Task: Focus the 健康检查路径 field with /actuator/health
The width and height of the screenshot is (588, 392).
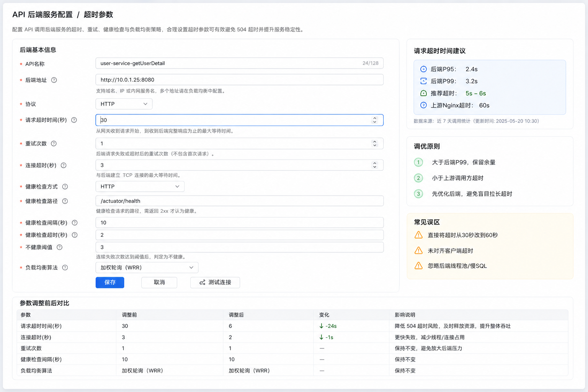Action: pyautogui.click(x=239, y=201)
